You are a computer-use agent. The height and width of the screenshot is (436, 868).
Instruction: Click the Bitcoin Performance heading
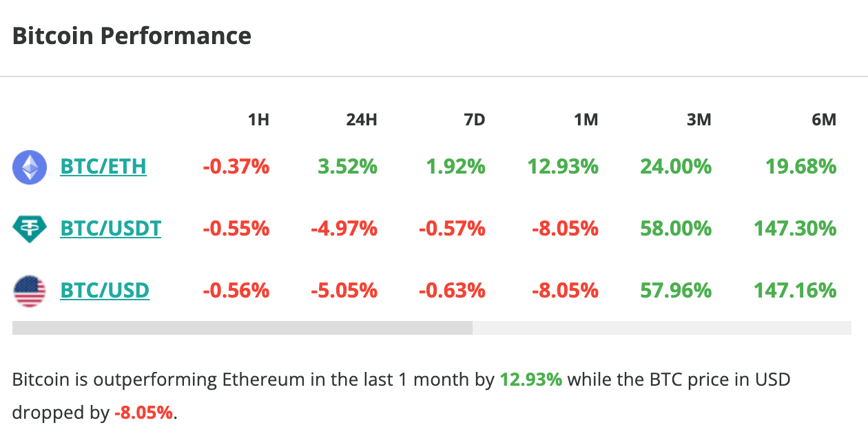point(132,36)
